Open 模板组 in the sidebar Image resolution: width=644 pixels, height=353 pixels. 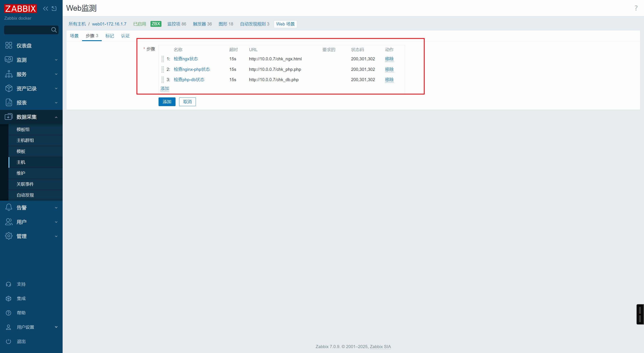click(x=36, y=129)
